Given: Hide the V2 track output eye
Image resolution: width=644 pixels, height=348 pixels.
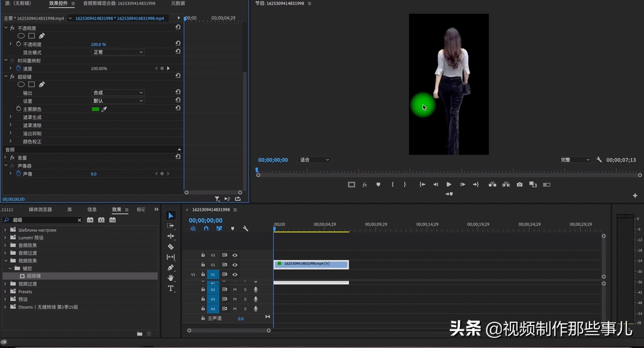Looking at the screenshot, I should pyautogui.click(x=235, y=264).
